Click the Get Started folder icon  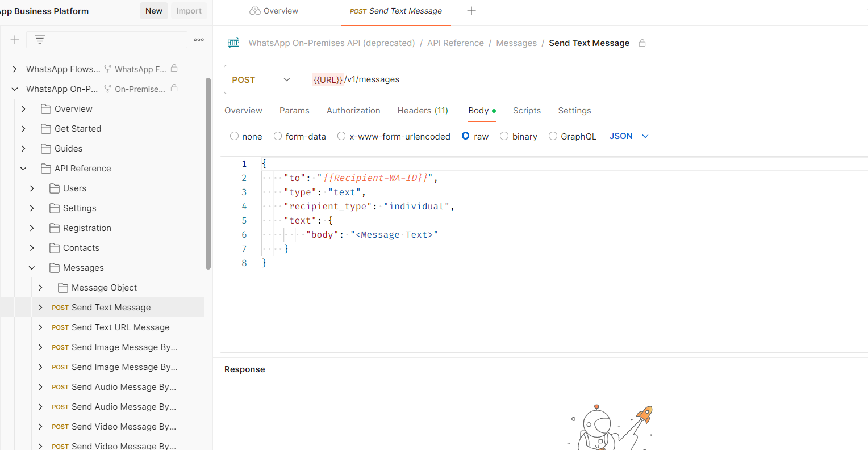point(46,129)
